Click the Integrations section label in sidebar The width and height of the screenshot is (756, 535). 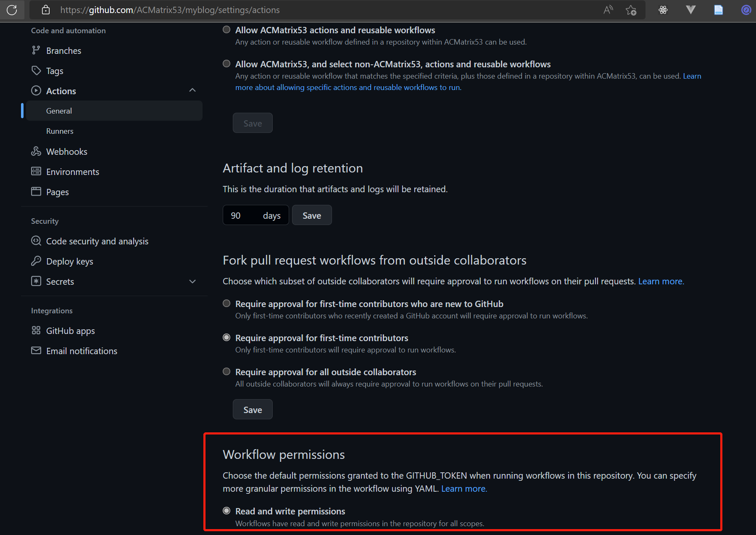pyautogui.click(x=52, y=310)
